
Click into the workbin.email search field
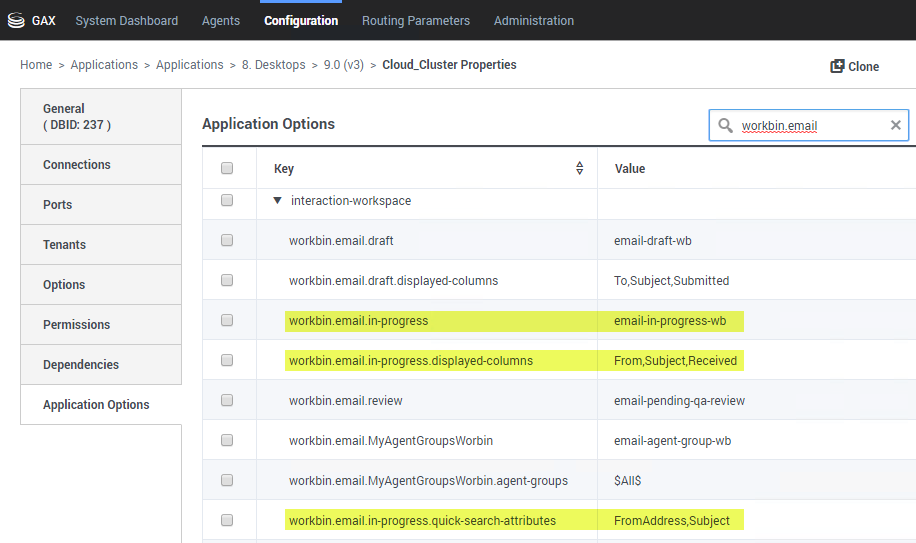[810, 126]
